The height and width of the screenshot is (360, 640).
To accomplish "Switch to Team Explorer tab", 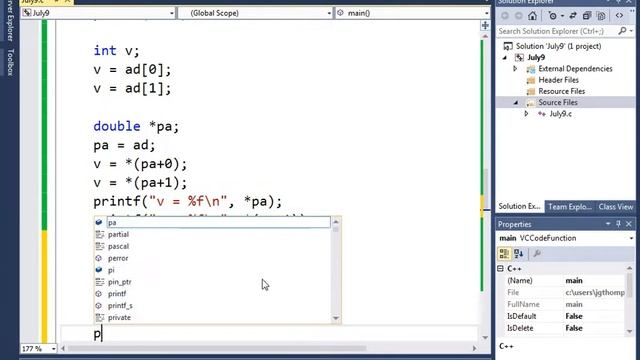I will tap(569, 207).
